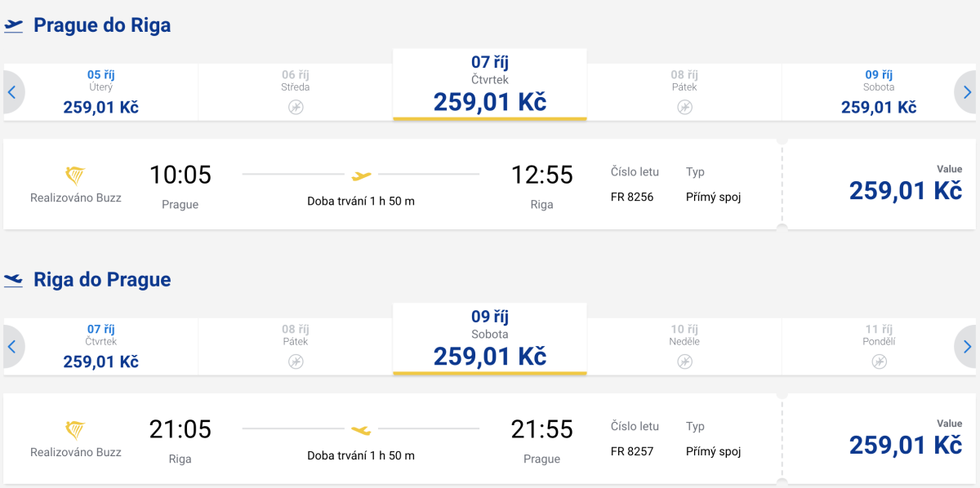This screenshot has height=488, width=980.
Task: Select the 07 říj Čtvrtek return date
Action: coord(101,347)
